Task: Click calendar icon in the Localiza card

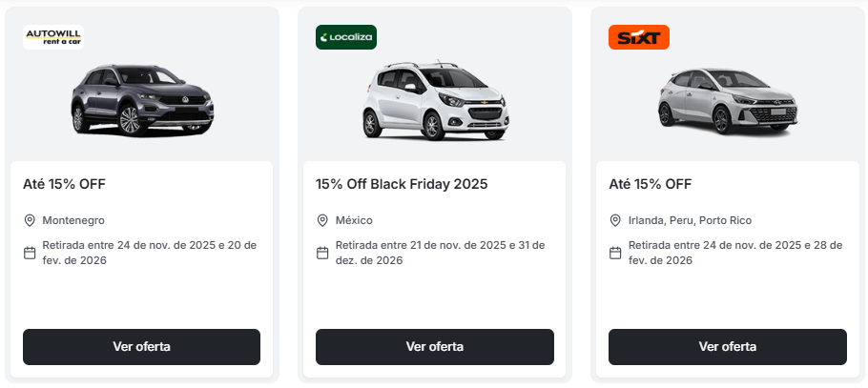Action: point(322,253)
